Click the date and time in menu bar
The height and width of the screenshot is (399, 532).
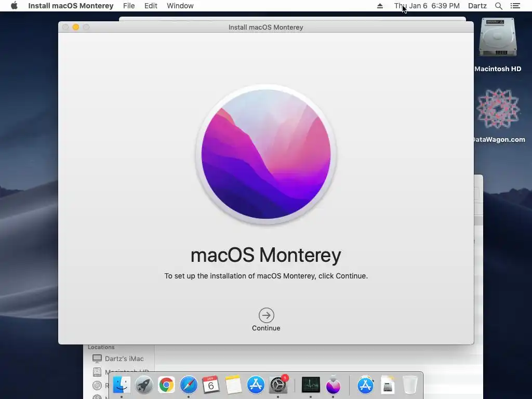tap(427, 6)
